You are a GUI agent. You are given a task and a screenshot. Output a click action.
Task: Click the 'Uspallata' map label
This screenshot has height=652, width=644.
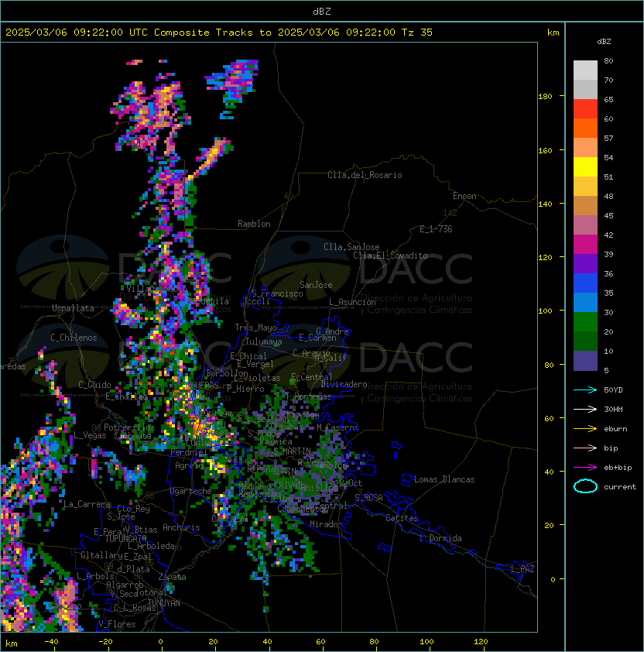73,308
